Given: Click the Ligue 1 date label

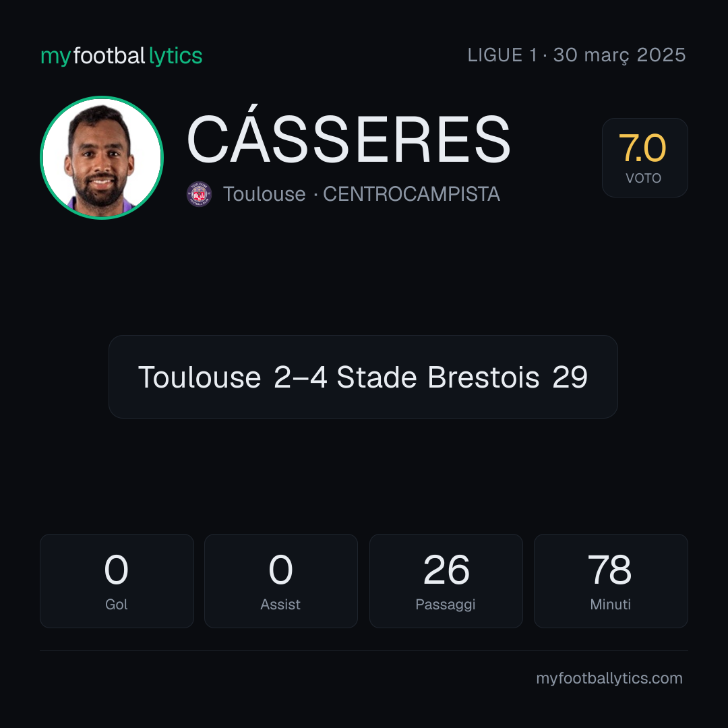Looking at the screenshot, I should pyautogui.click(x=576, y=55).
